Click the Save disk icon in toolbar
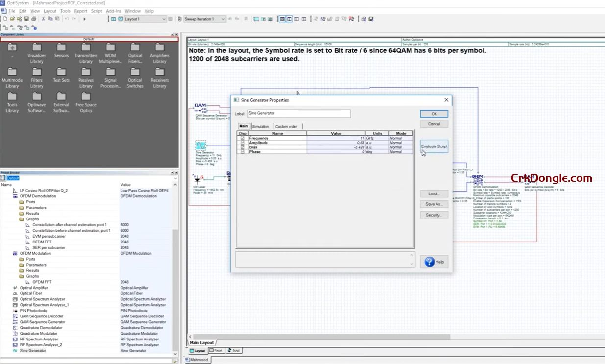 tap(26, 19)
